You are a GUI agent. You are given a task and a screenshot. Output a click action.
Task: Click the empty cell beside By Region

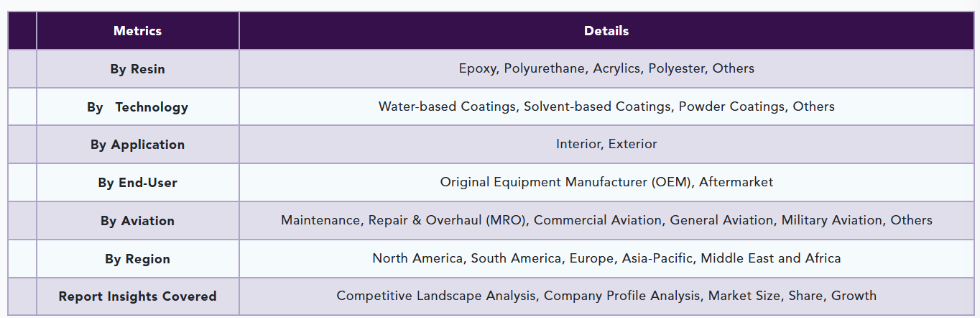click(22, 259)
